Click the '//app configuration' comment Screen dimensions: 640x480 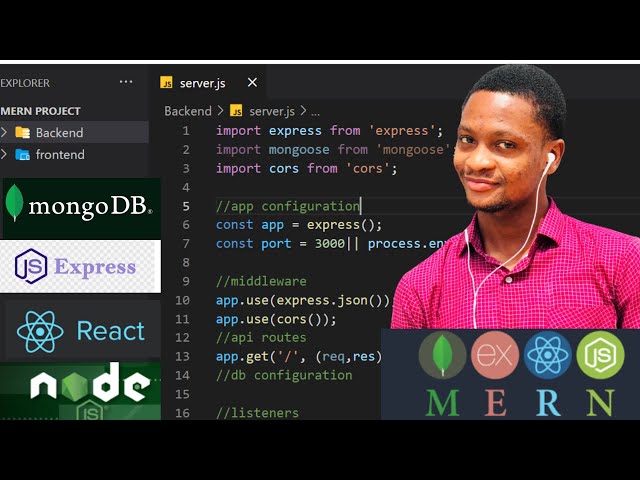288,206
